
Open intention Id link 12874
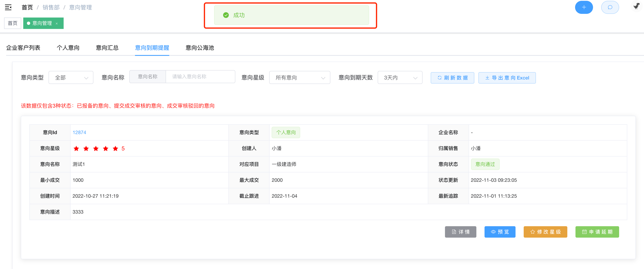(79, 132)
